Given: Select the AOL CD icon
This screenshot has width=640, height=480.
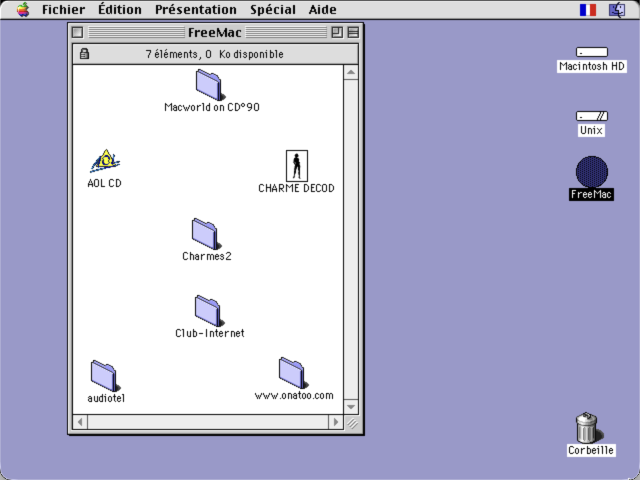Looking at the screenshot, I should coord(105,161).
